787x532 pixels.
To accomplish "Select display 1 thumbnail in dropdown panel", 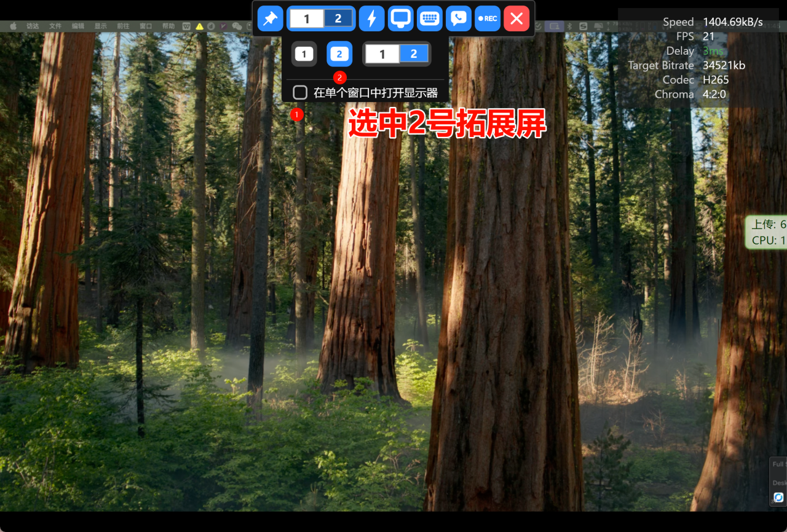I will (304, 53).
